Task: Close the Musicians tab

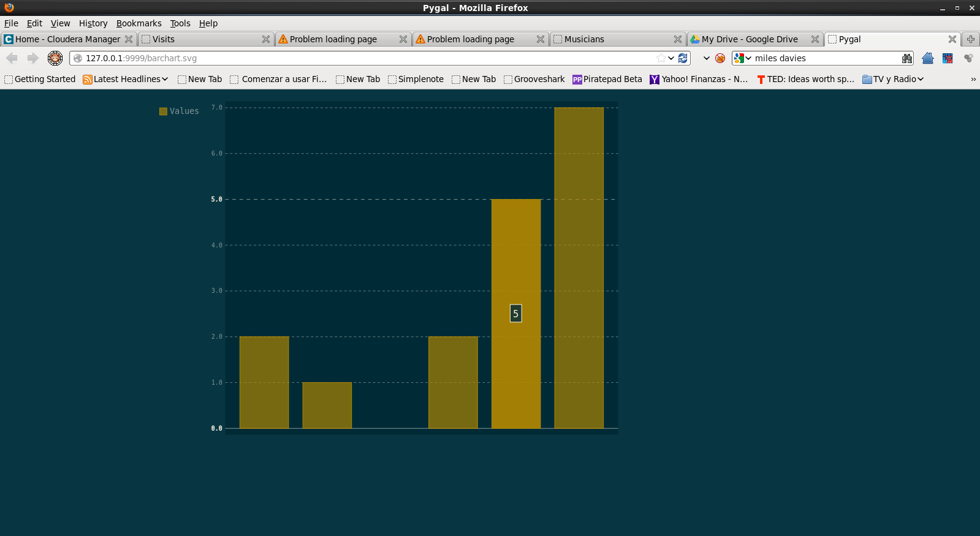Action: click(678, 39)
